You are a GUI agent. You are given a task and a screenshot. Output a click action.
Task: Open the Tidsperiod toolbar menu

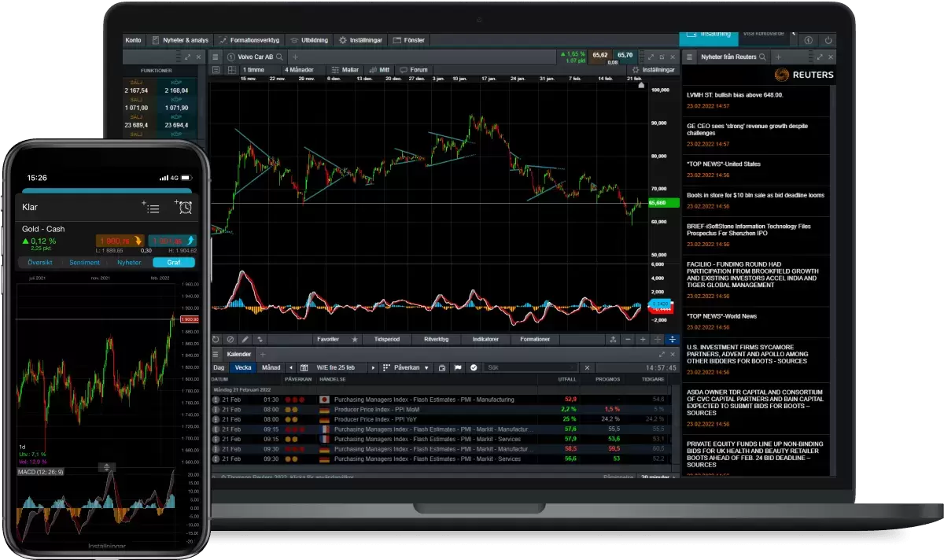pyautogui.click(x=387, y=339)
